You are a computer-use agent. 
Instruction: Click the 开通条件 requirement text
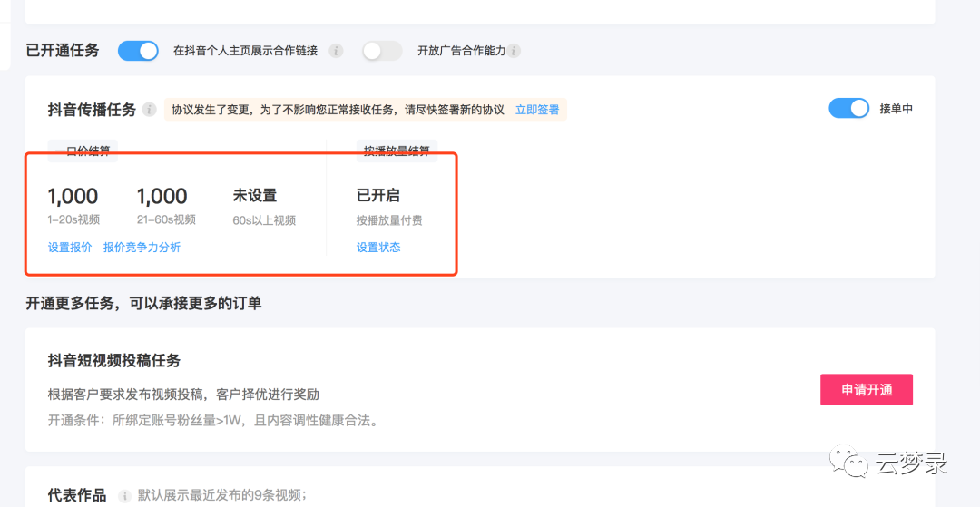[213, 420]
